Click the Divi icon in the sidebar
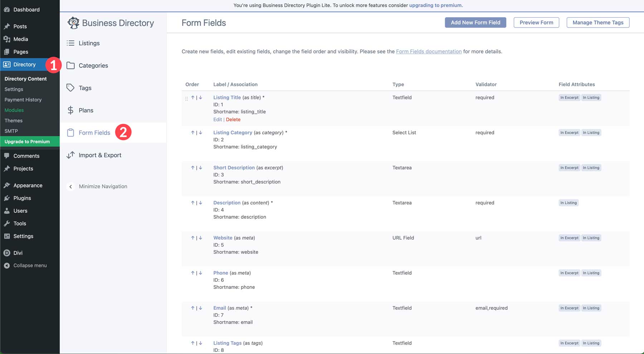The width and height of the screenshot is (644, 354). [x=7, y=253]
